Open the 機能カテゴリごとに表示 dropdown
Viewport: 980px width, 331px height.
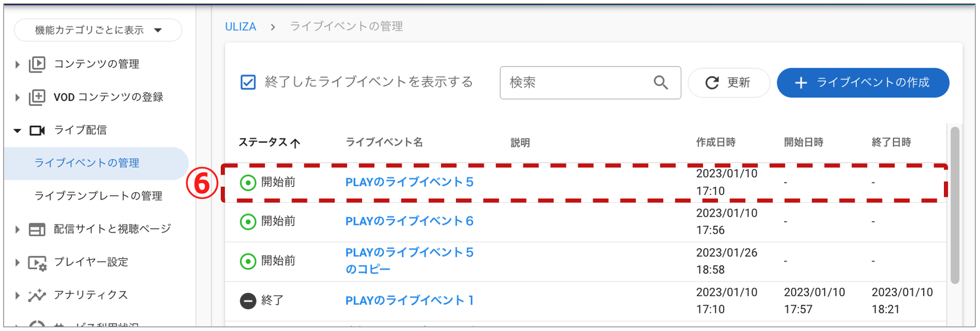tap(98, 30)
